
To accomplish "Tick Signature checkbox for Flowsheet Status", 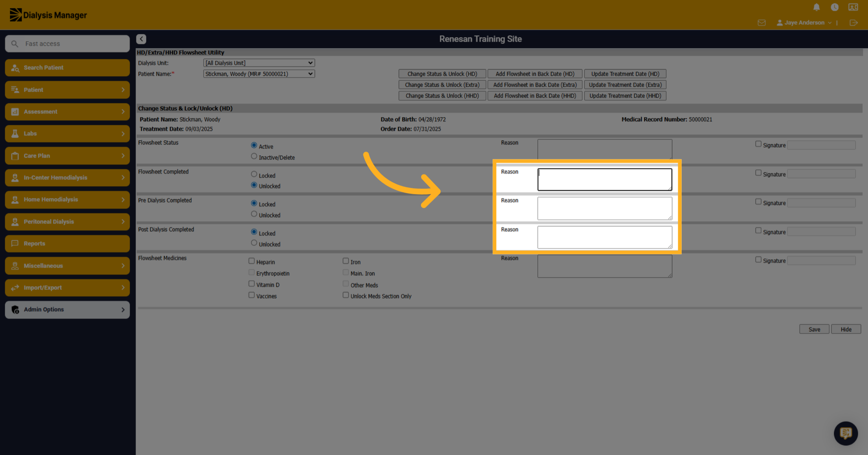I will (758, 144).
